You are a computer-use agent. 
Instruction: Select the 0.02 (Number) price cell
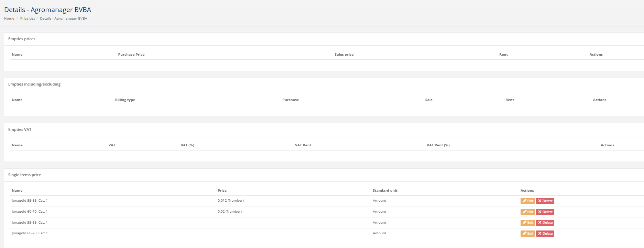[230, 212]
